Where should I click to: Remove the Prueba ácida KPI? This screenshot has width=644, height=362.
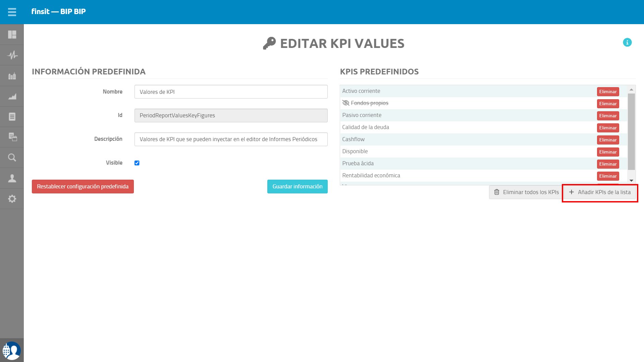pos(608,164)
